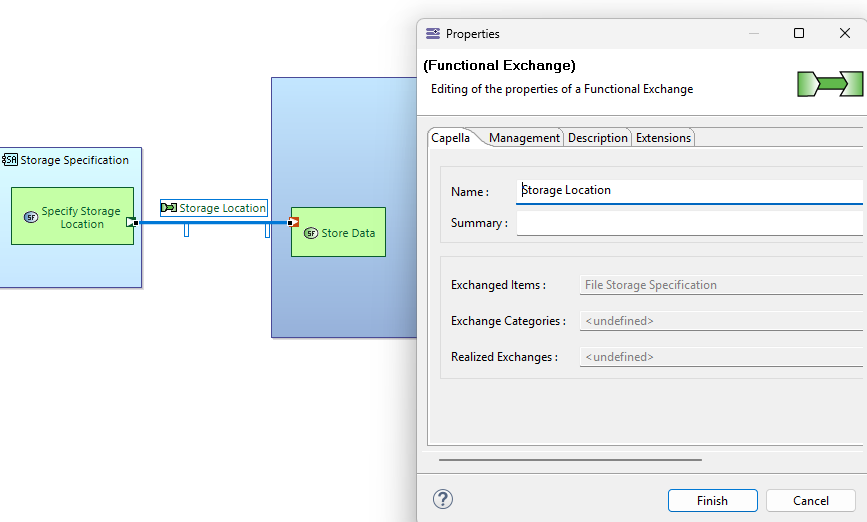Viewport: 867px width, 522px height.
Task: Close the Properties dialog
Action: (x=844, y=33)
